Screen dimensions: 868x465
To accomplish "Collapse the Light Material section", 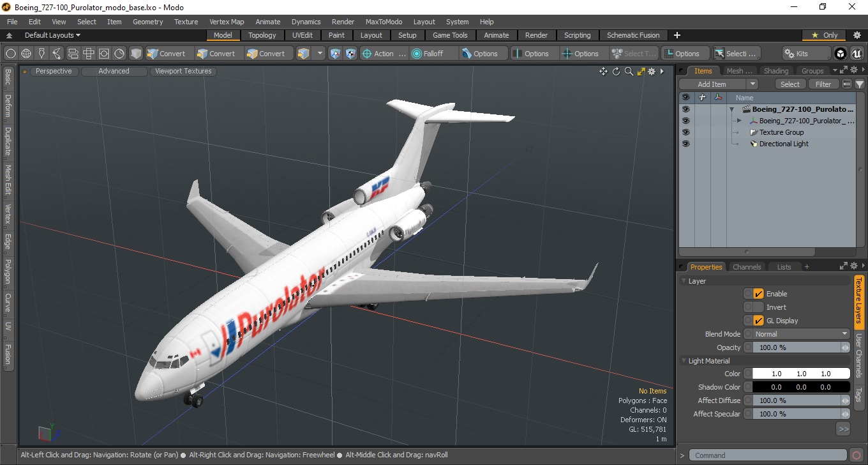I will click(x=684, y=361).
